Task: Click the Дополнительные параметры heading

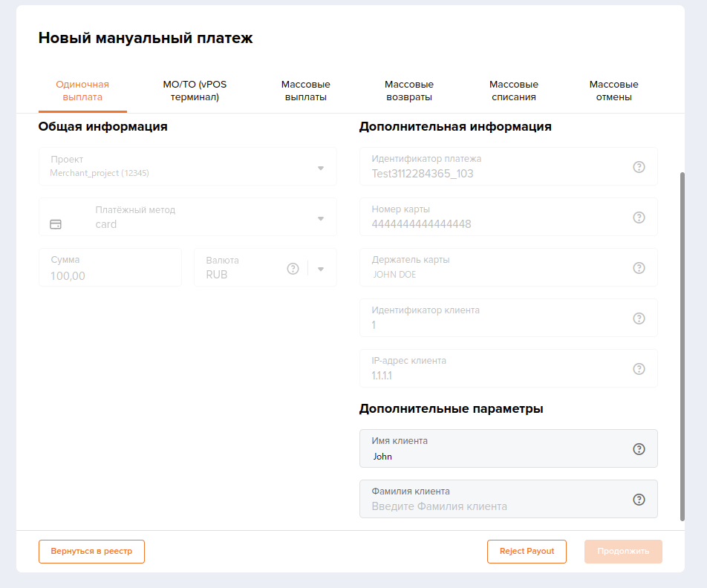Action: click(451, 409)
